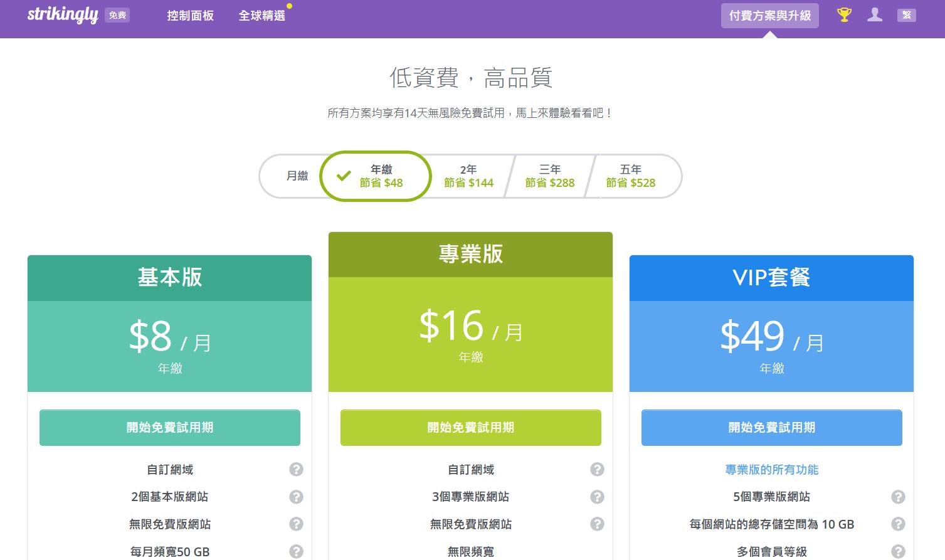Open 控制面板 in the top navigation
Image resolution: width=945 pixels, height=560 pixels.
pos(190,16)
